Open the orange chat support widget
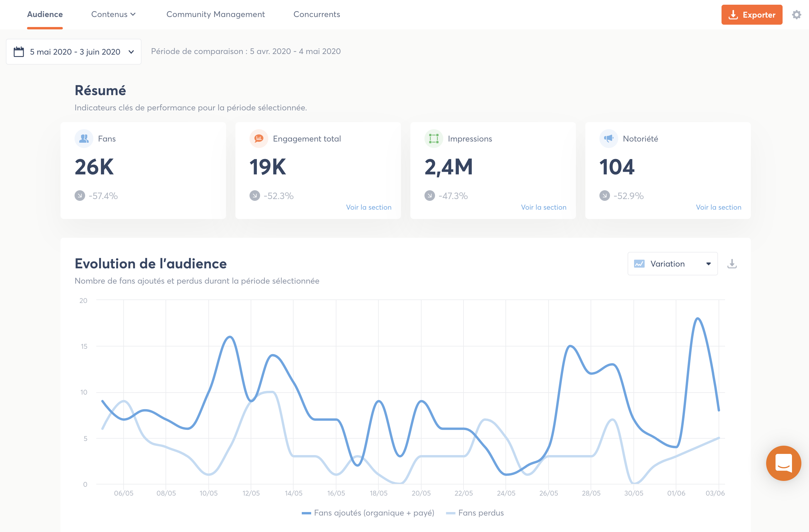The height and width of the screenshot is (532, 809). 783,463
